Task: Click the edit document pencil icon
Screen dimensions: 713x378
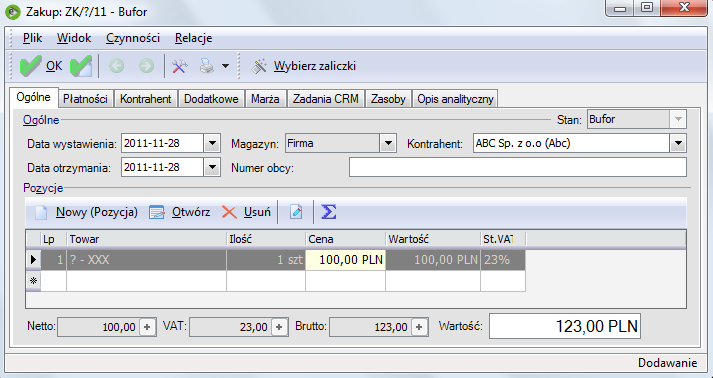Action: click(296, 212)
